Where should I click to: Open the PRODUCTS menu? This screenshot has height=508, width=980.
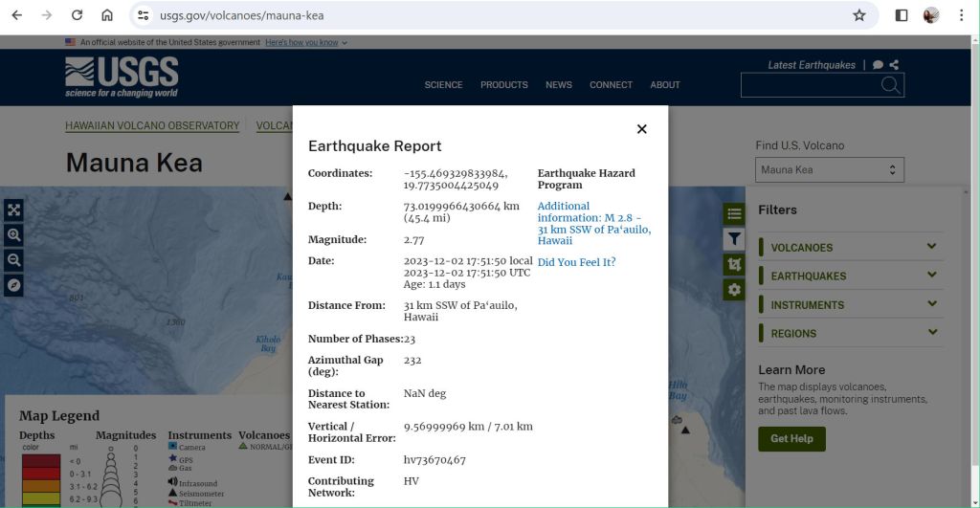click(x=503, y=85)
